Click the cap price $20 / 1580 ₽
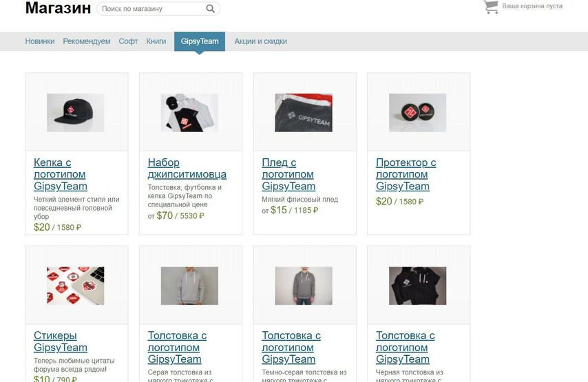588x382 pixels. coord(57,227)
